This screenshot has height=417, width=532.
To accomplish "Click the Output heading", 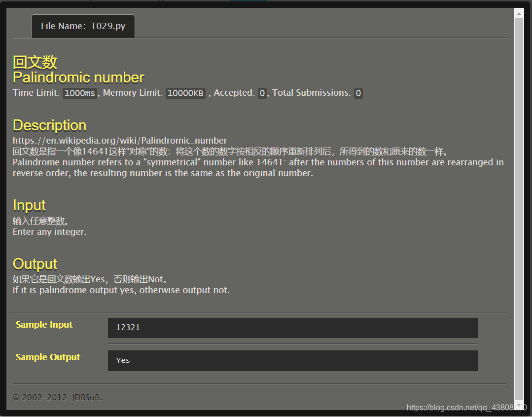I will [35, 264].
